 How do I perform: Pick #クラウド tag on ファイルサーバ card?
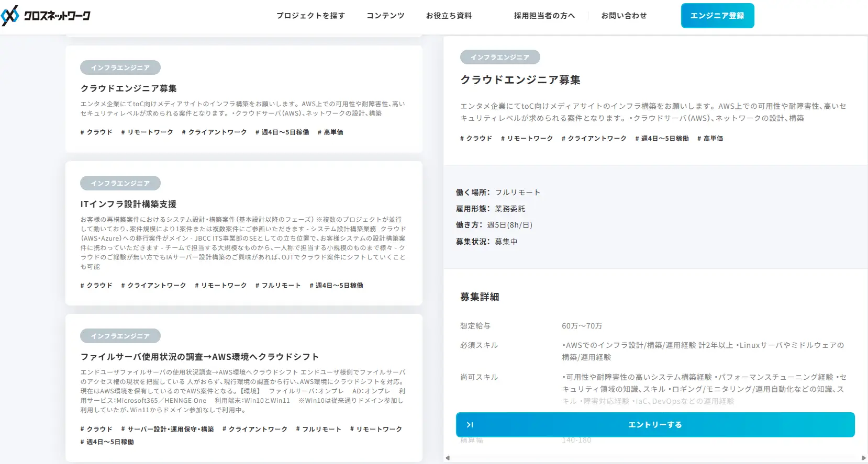pyautogui.click(x=96, y=429)
